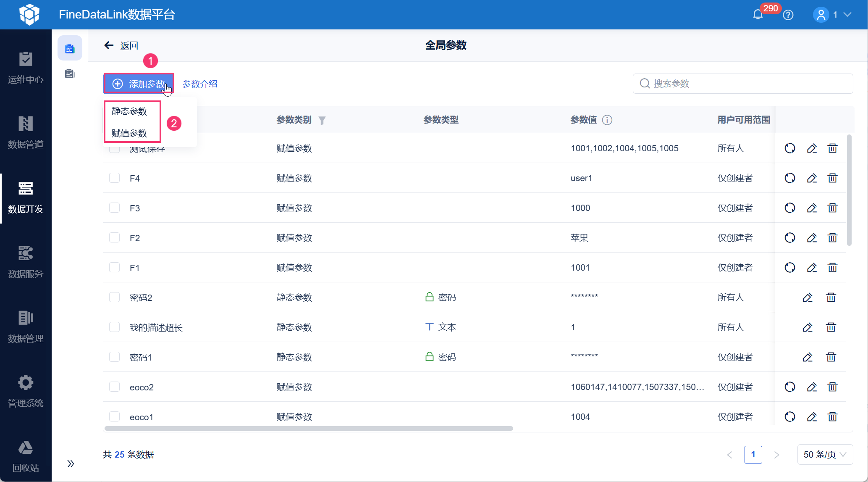The width and height of the screenshot is (868, 482).
Task: Tick the eoco2 row checkbox
Action: 115,387
